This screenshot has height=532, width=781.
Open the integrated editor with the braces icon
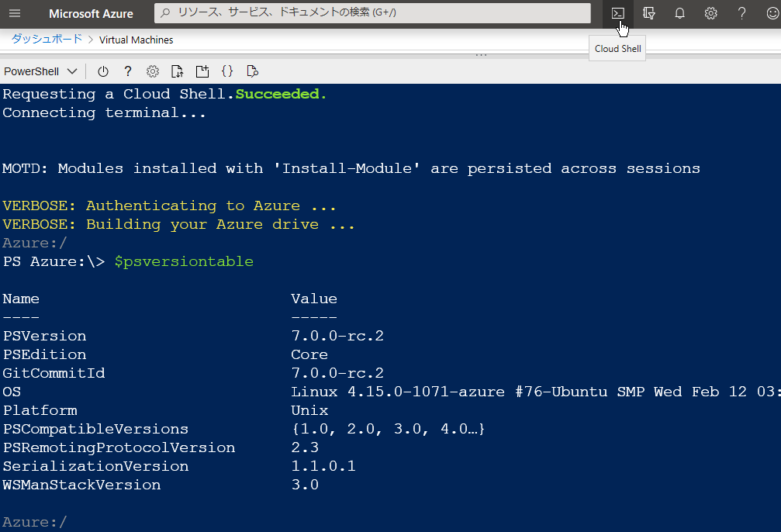(x=227, y=71)
